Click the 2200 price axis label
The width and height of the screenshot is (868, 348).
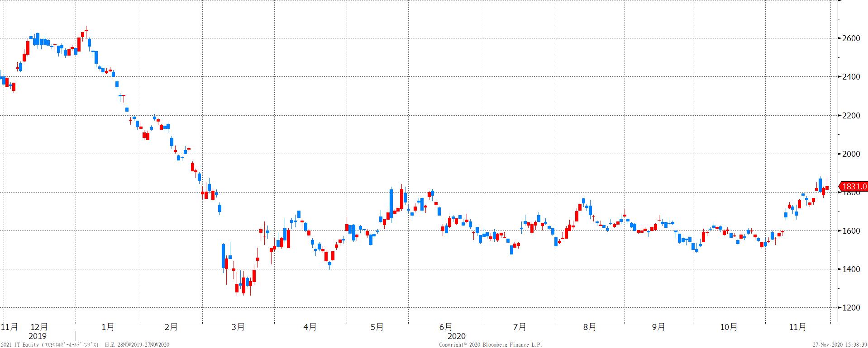(851, 116)
